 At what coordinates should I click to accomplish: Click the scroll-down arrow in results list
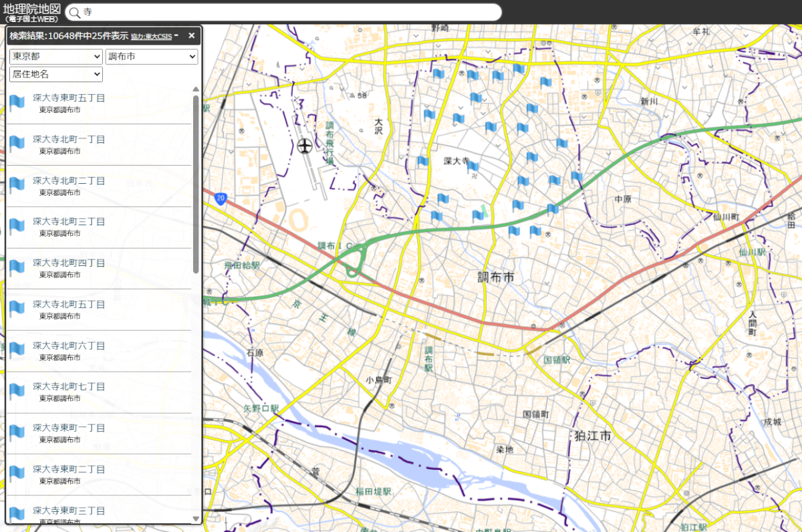tap(196, 518)
